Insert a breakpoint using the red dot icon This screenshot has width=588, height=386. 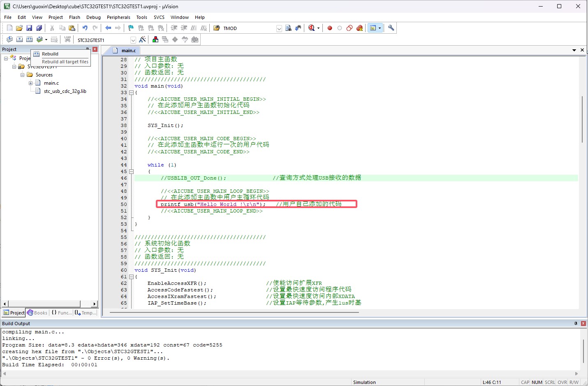330,28
